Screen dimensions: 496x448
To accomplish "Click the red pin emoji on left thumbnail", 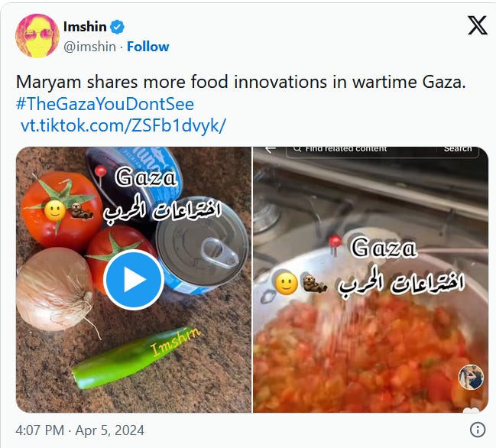I will point(101,174).
